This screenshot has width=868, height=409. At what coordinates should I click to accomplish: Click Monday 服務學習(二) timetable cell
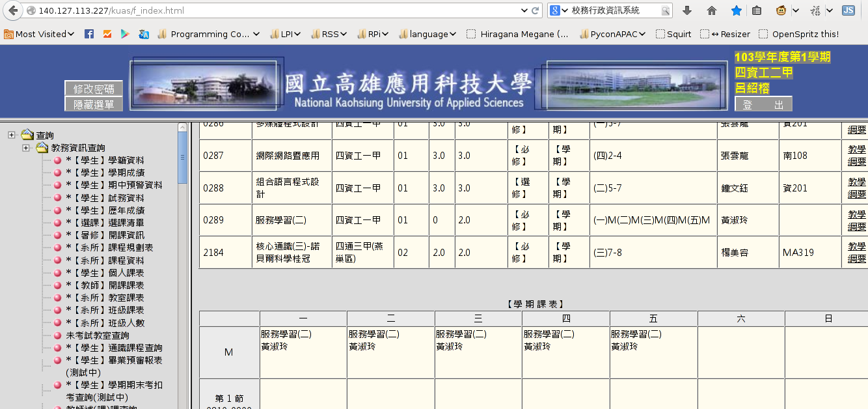pyautogui.click(x=303, y=352)
